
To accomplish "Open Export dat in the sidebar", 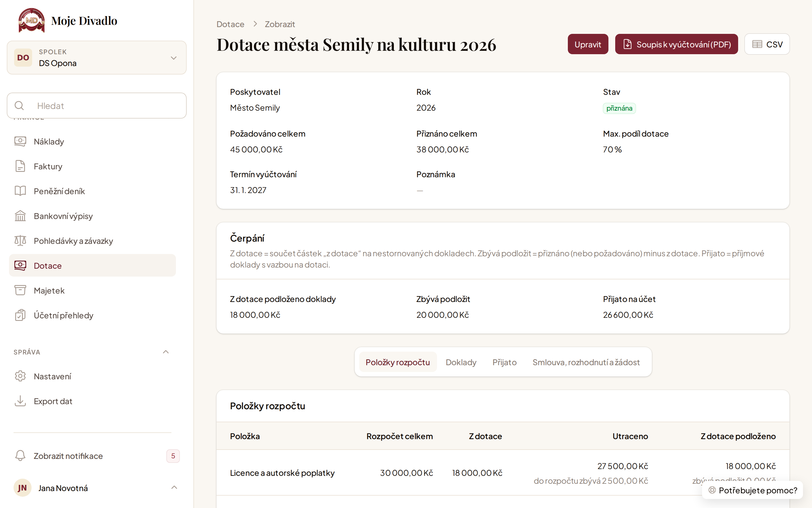I will [92, 401].
